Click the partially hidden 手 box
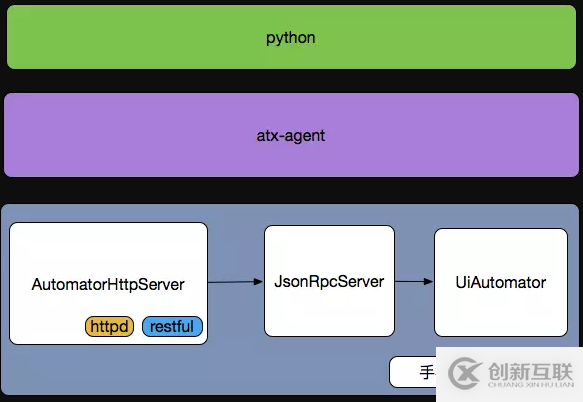The image size is (583, 402). 413,372
